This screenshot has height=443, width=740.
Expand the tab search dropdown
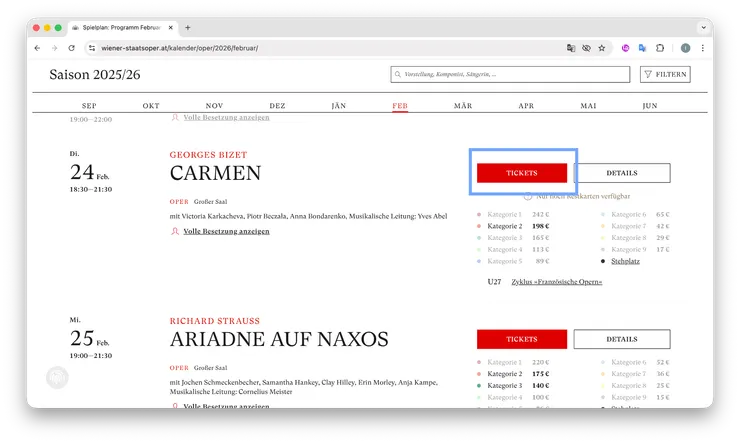point(703,28)
